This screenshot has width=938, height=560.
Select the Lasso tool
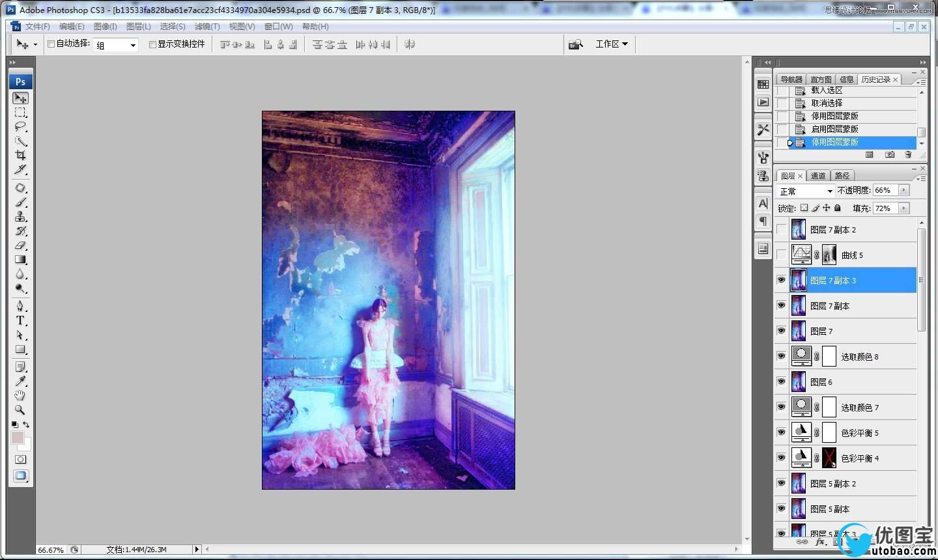(x=21, y=127)
